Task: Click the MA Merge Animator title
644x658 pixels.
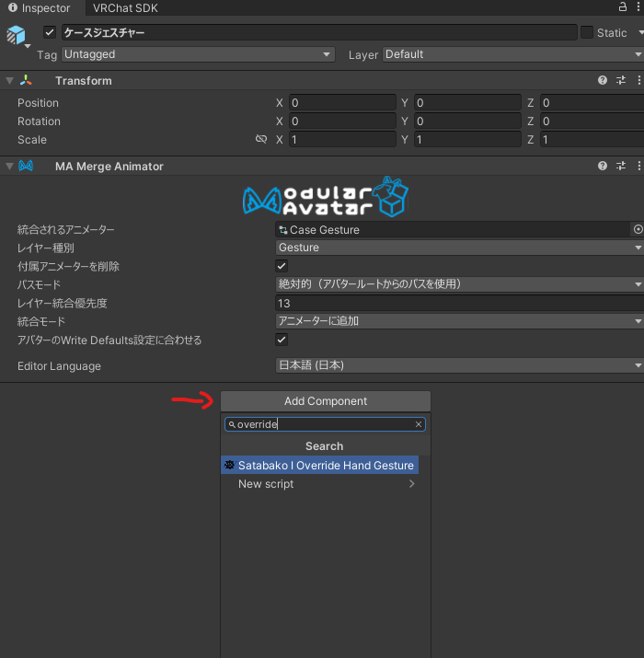Action: [x=109, y=167]
